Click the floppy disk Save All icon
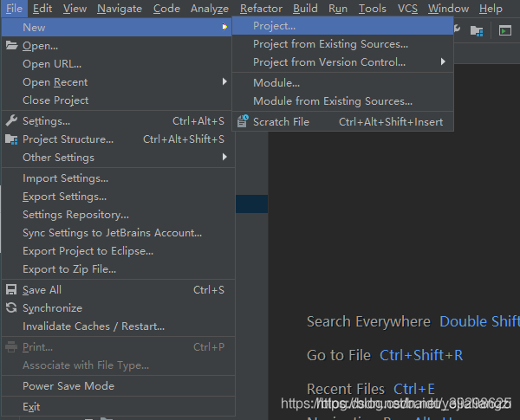Viewport: 520px width, 420px height. (x=11, y=290)
